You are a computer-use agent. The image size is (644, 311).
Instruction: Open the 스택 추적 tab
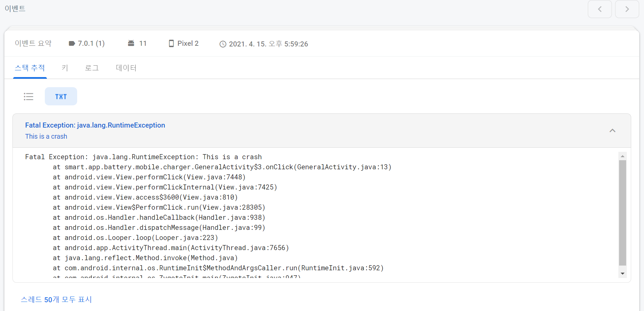point(30,68)
